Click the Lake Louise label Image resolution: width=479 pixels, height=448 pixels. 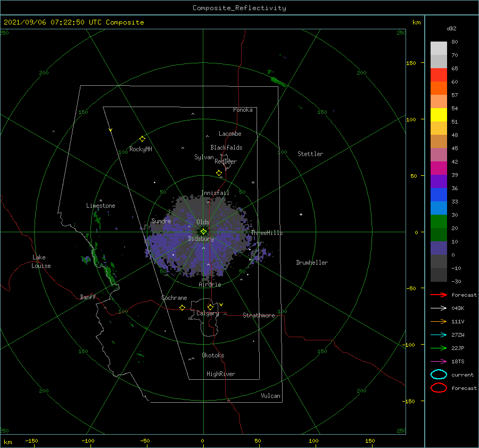tap(41, 262)
